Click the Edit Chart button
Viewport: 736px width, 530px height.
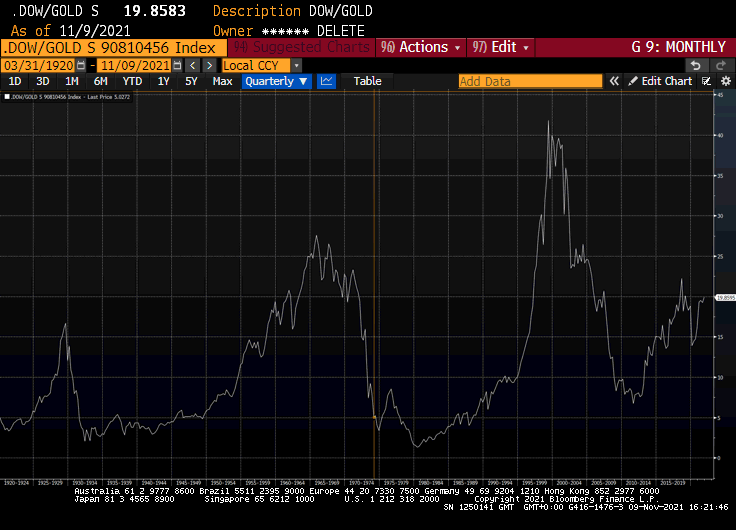[660, 81]
